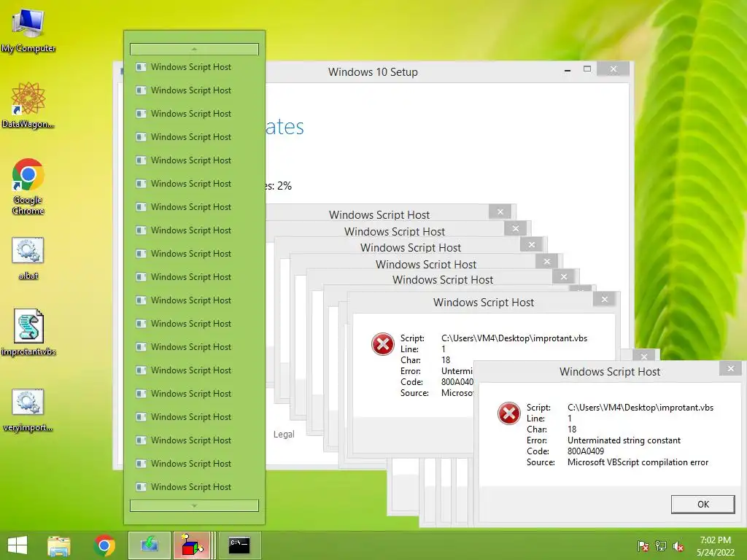Click 'Microsoft VBScript compilation error' source text
Screen dimensions: 747x560
tap(638, 462)
